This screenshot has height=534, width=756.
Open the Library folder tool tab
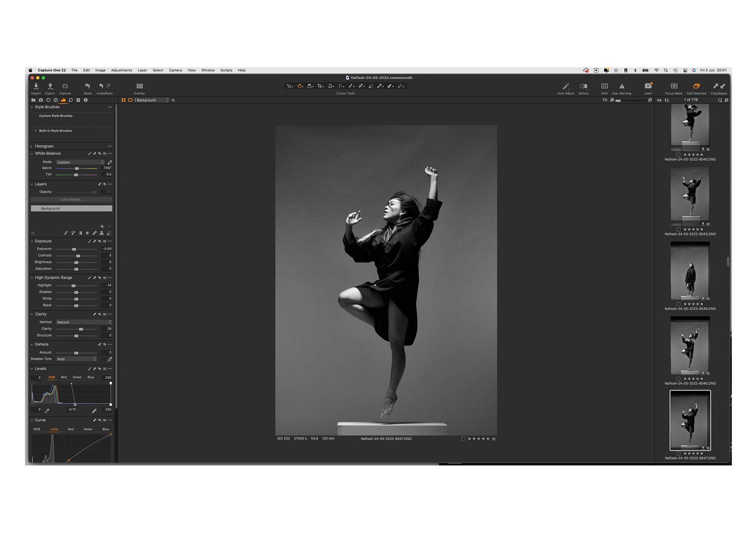tap(33, 100)
